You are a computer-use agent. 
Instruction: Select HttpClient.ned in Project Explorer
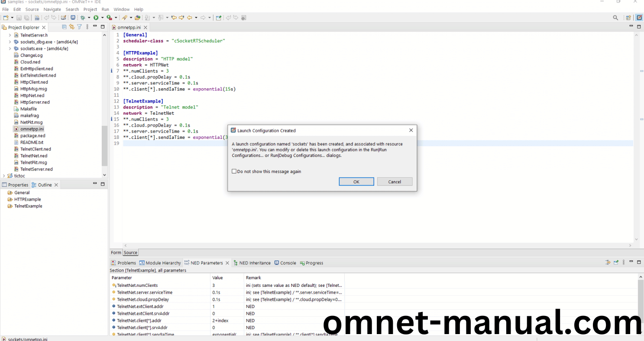point(34,82)
